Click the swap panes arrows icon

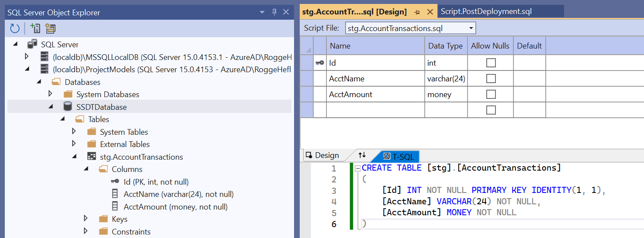click(x=362, y=155)
